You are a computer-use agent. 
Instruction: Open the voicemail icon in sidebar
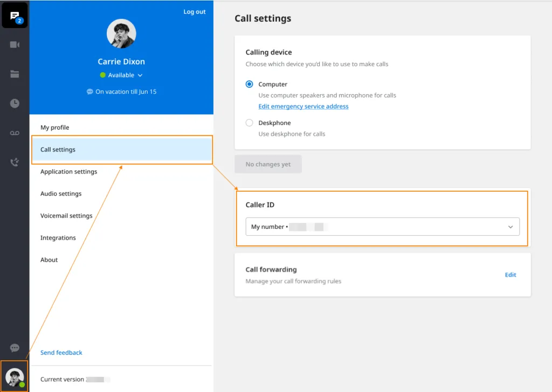(x=15, y=133)
